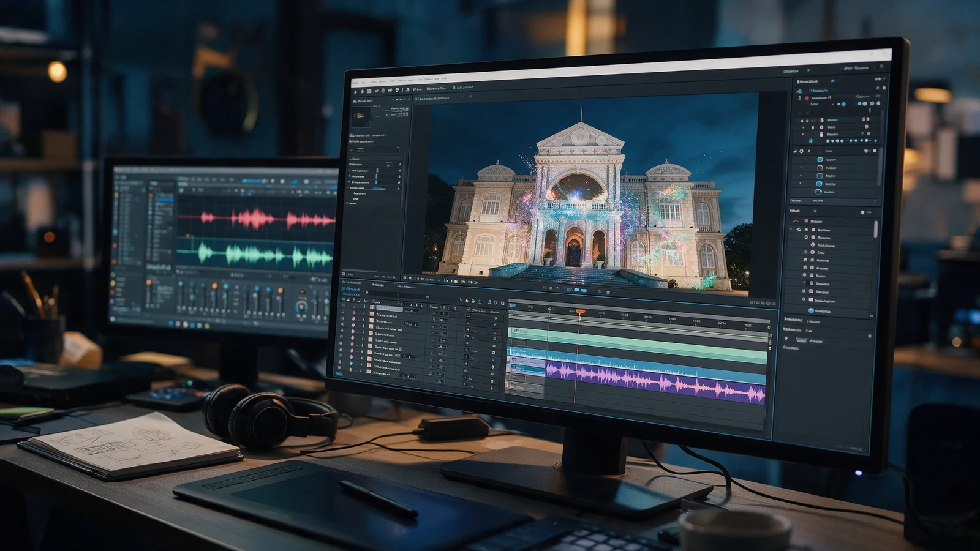The height and width of the screenshot is (551, 980).
Task: Click the white marker on the timeline ruler
Action: click(x=549, y=310)
